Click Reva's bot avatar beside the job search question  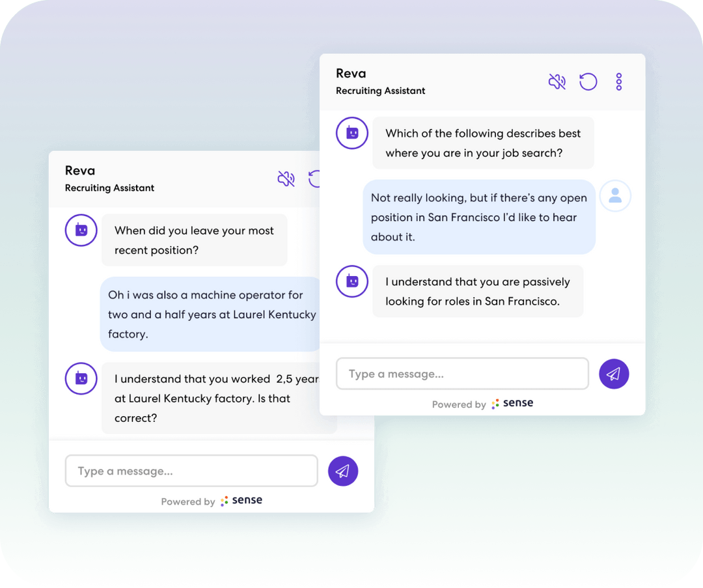coord(351,133)
